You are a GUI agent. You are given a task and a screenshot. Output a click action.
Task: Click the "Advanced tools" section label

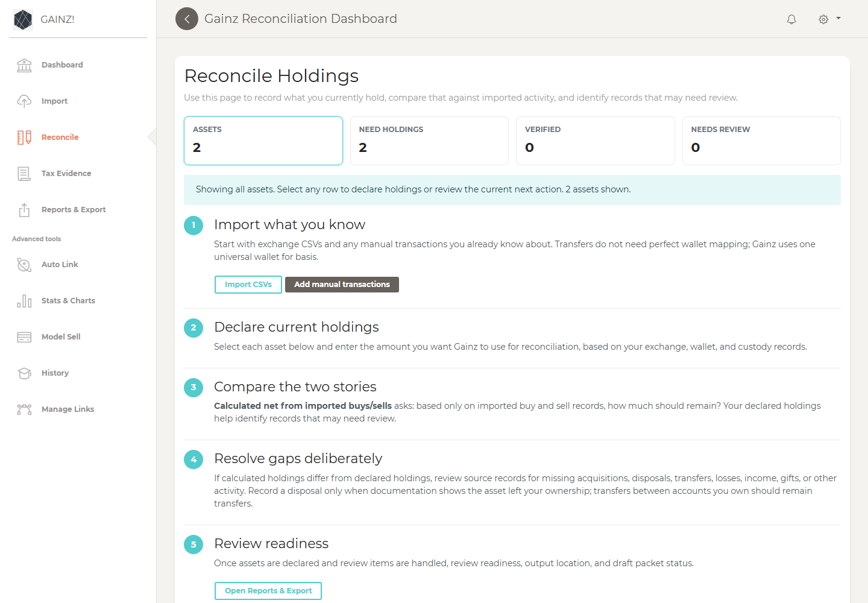click(x=37, y=239)
